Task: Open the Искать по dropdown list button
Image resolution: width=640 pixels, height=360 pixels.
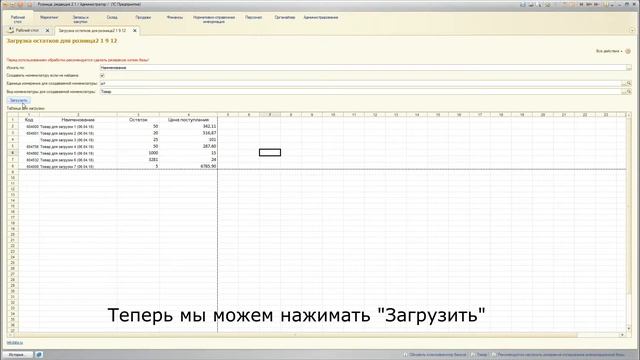Action: pos(629,68)
